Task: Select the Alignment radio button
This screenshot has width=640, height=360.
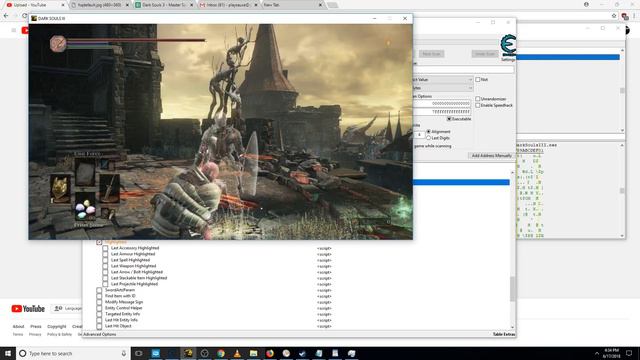Action: tap(429, 131)
